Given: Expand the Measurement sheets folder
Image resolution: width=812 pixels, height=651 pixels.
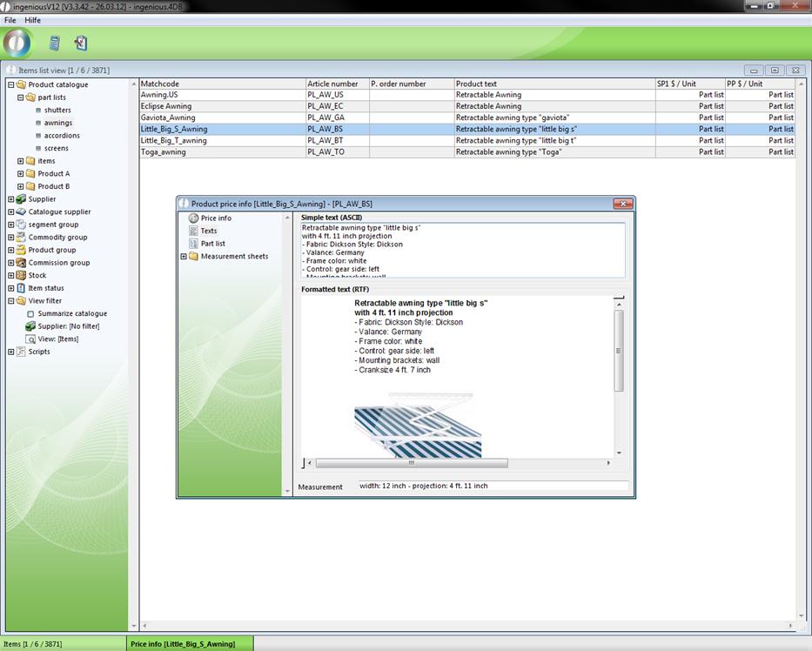Looking at the screenshot, I should click(x=184, y=257).
